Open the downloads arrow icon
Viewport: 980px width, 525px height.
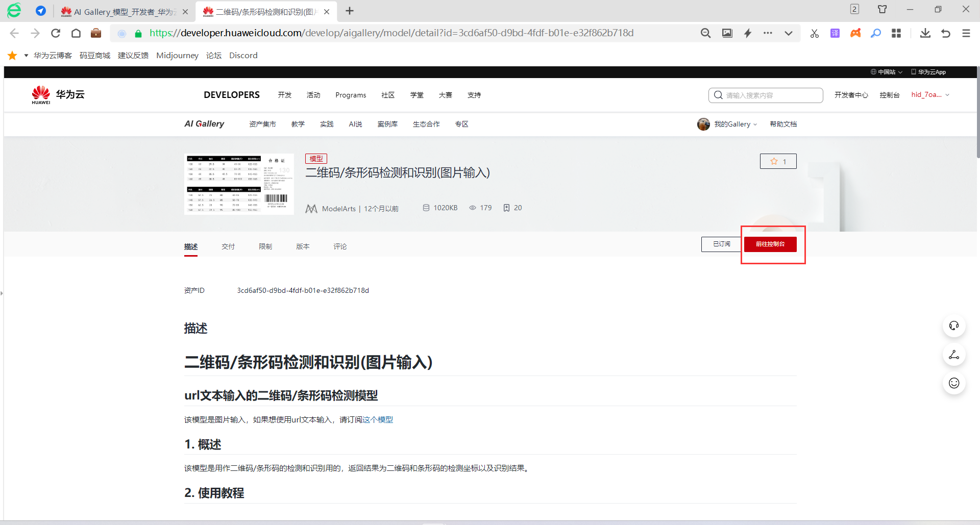point(925,33)
